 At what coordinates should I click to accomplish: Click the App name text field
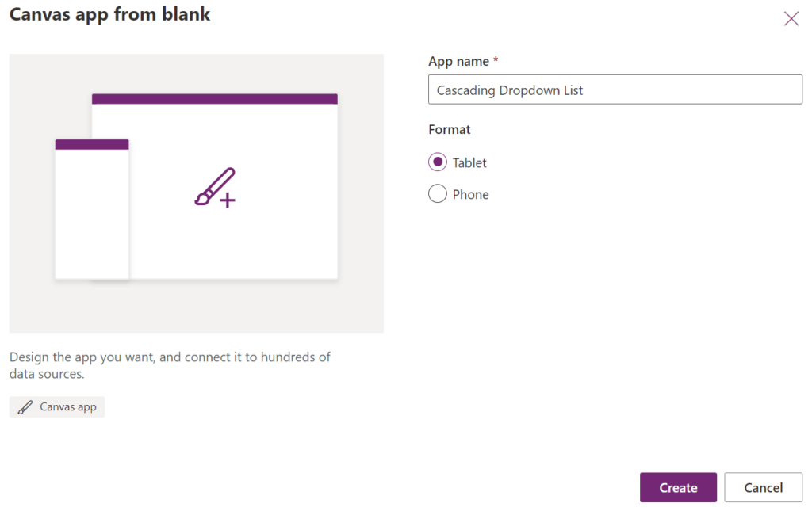click(615, 90)
